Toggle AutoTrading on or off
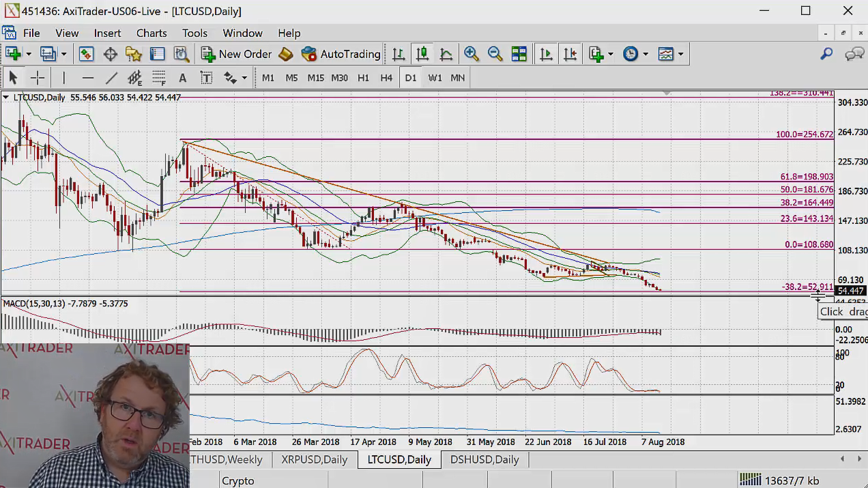Viewport: 868px width, 488px height. pyautogui.click(x=341, y=54)
